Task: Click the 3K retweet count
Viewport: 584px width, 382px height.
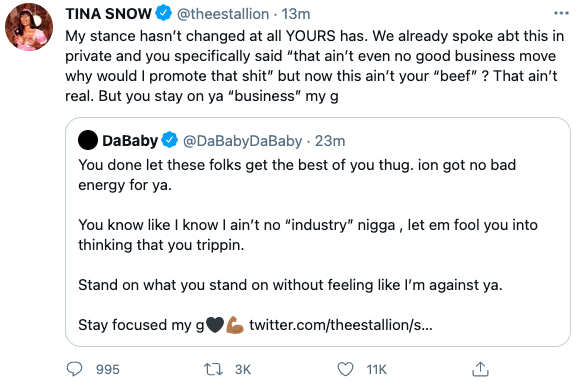Action: 243,369
